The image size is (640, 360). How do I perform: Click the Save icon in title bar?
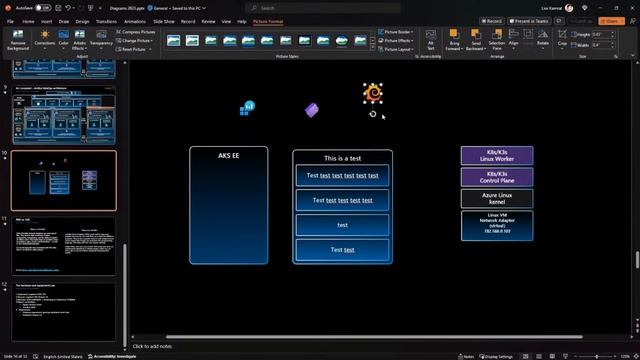[x=58, y=8]
